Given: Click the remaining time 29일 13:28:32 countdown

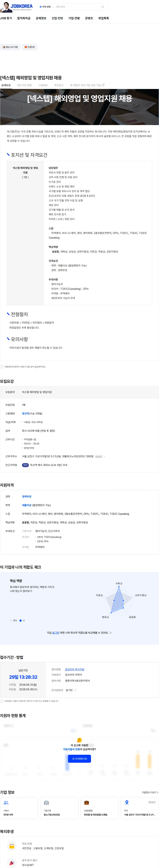Looking at the screenshot, I should click(x=23, y=677).
